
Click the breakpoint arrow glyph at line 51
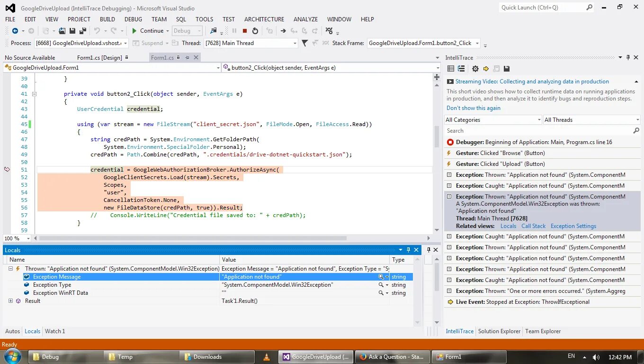coord(7,169)
